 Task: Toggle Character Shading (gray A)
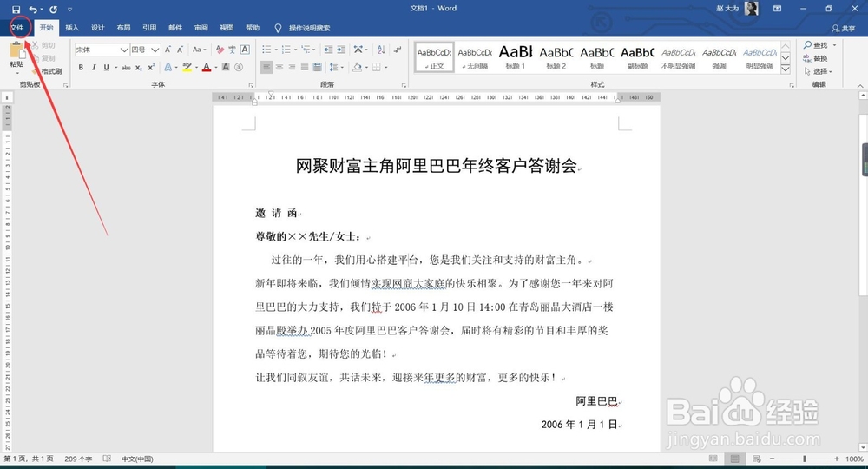(x=226, y=68)
